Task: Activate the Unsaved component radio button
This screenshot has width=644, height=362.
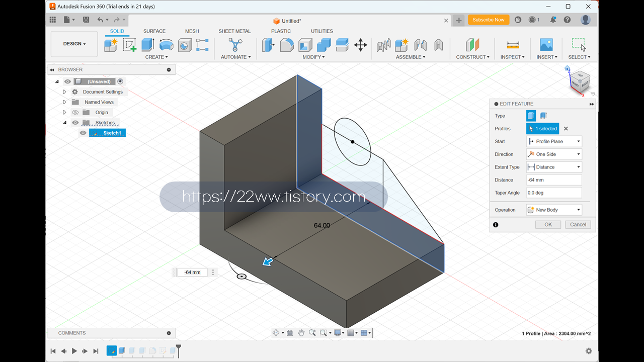Action: point(120,81)
